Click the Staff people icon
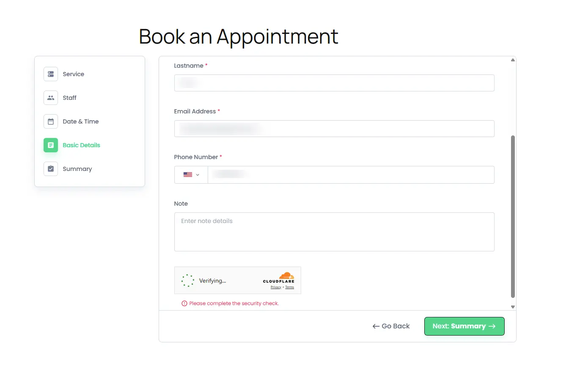Image resolution: width=588 pixels, height=369 pixels. 51,98
